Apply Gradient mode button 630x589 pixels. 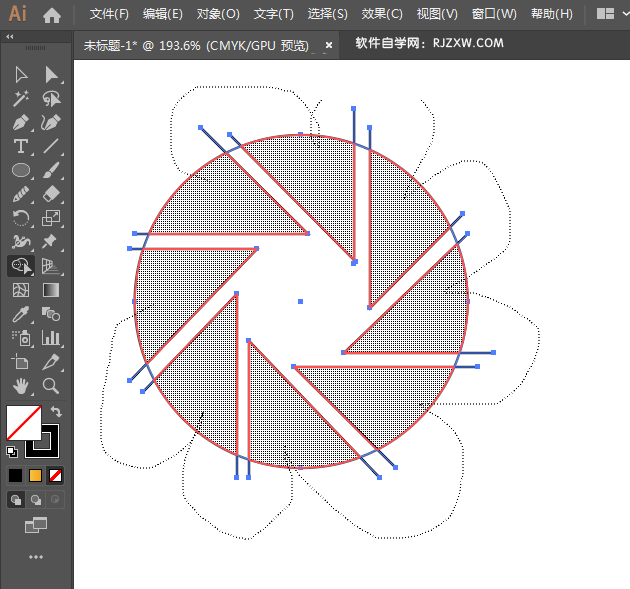point(35,476)
